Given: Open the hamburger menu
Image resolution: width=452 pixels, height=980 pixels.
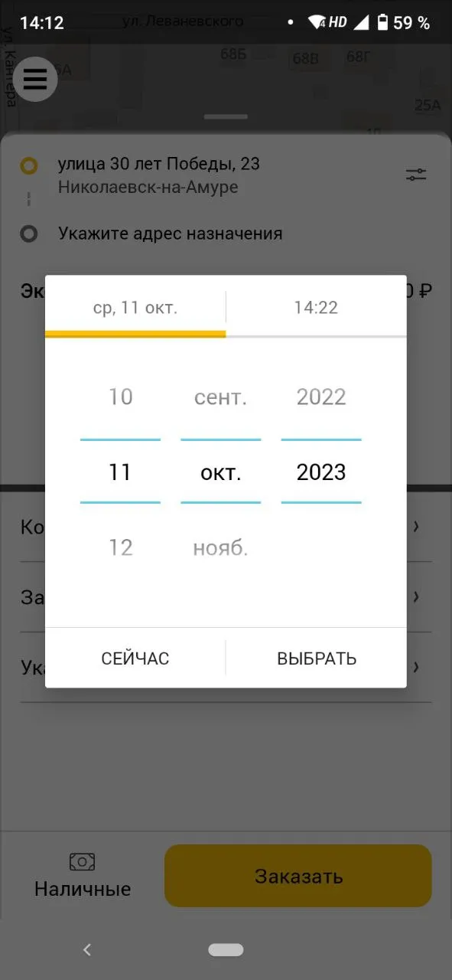Looking at the screenshot, I should click(35, 79).
